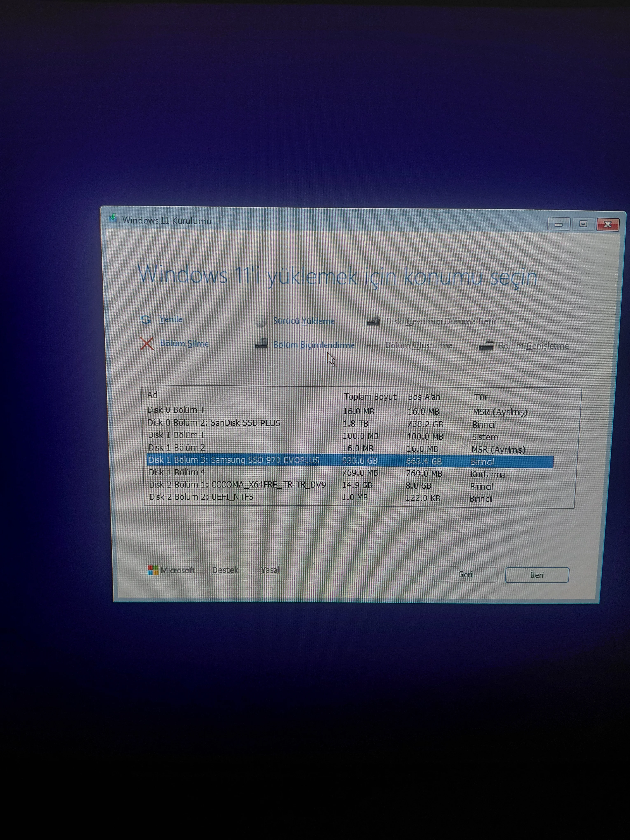Select Disk 0 Bölüm 1 MSR row
630x840 pixels.
[176, 411]
